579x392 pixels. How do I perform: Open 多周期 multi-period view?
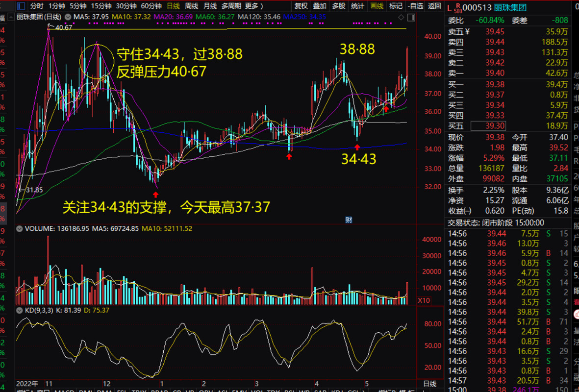click(231, 6)
